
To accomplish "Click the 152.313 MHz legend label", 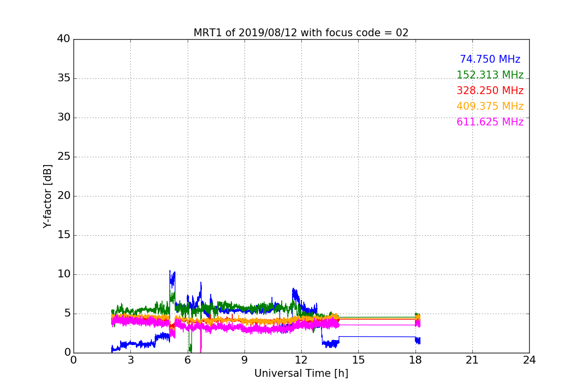I will coord(490,75).
